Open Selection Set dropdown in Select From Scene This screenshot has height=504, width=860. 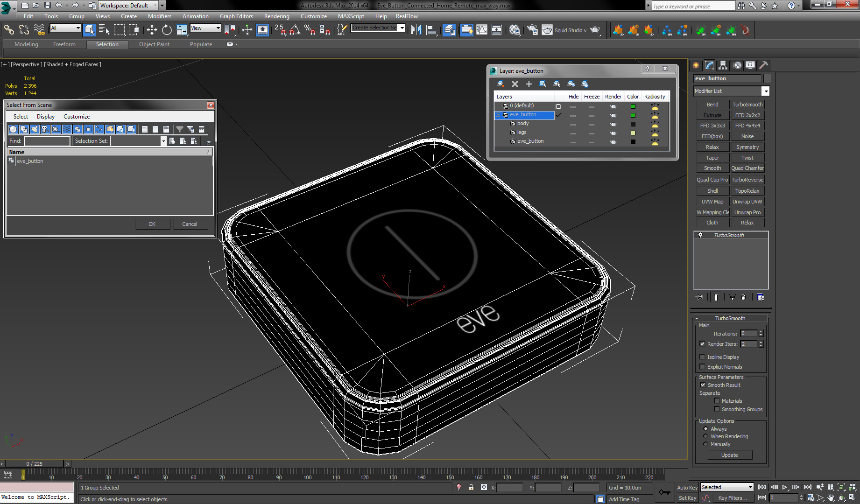point(163,141)
